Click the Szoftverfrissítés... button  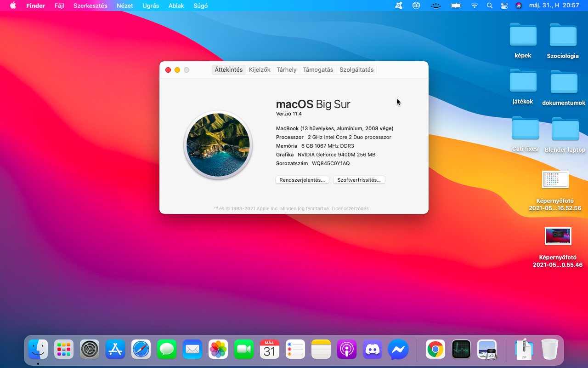tap(359, 180)
